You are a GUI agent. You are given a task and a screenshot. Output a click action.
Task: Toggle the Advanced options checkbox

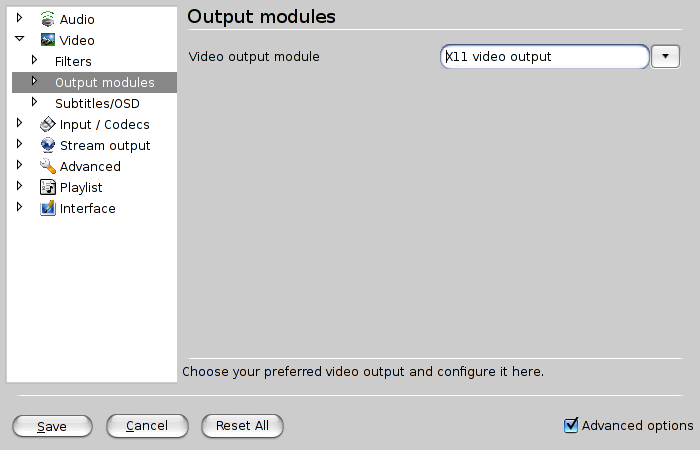tap(571, 425)
